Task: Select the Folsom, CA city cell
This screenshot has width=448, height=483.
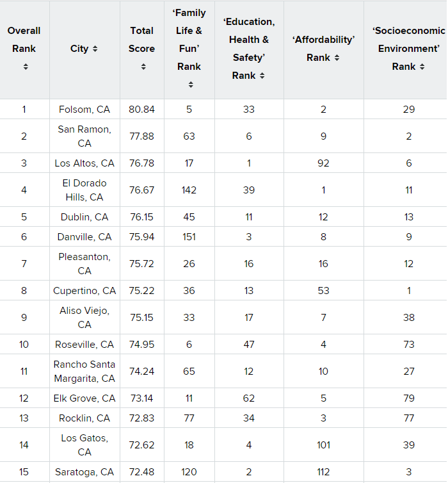Action: [x=84, y=110]
